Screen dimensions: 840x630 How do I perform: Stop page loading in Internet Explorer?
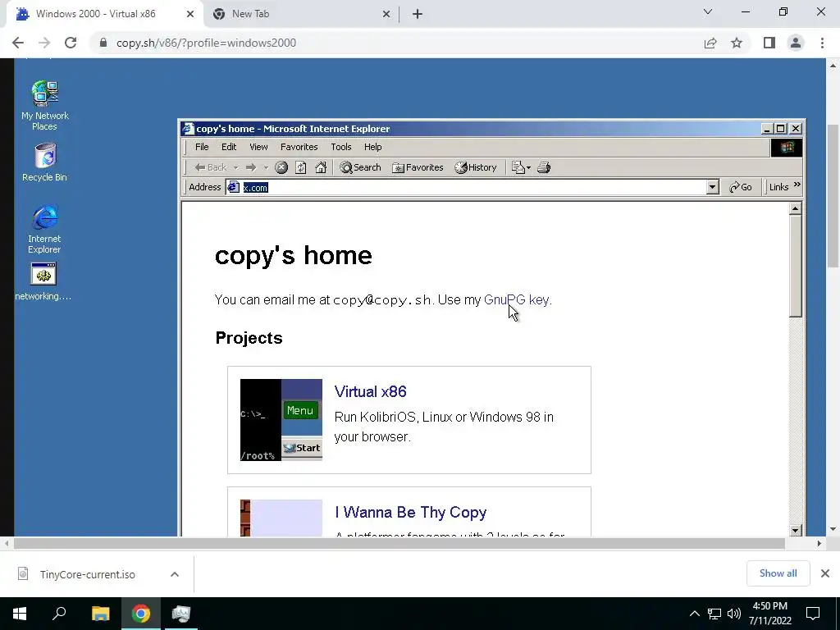281,167
